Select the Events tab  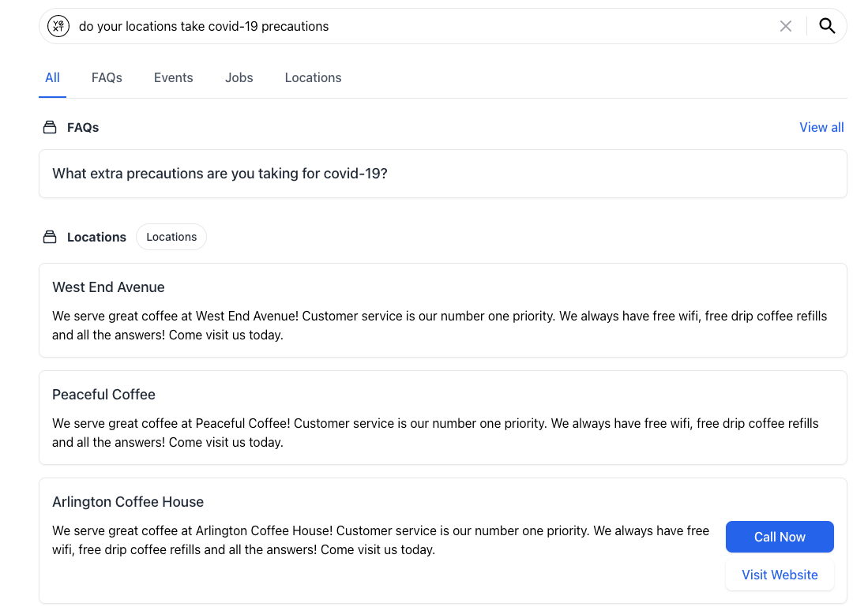pyautogui.click(x=173, y=78)
